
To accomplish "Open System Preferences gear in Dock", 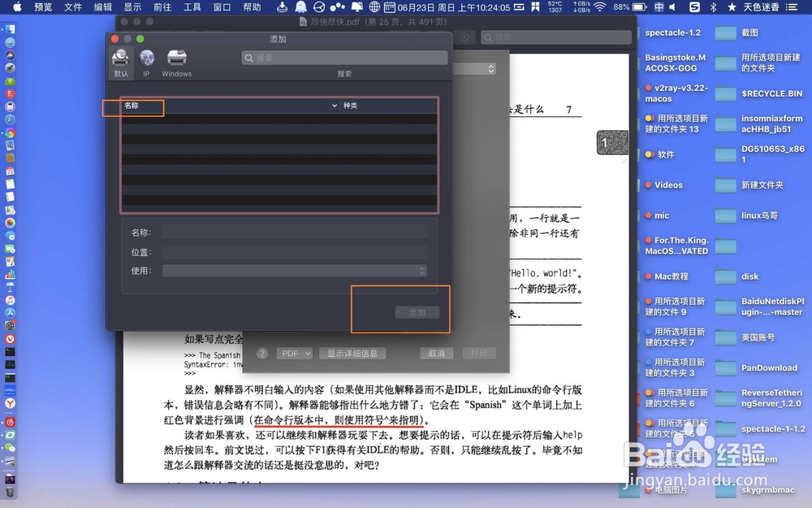I will pyautogui.click(x=10, y=326).
